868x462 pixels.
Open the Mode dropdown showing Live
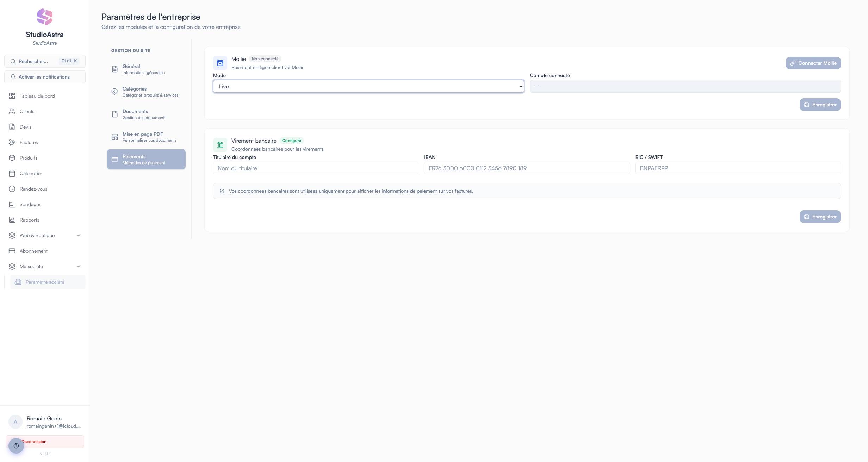[x=368, y=86]
